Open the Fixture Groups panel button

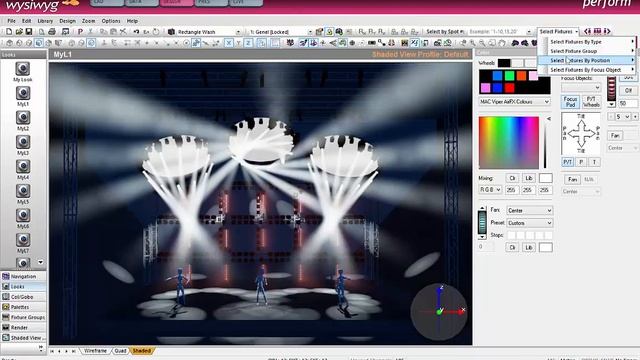[23, 317]
